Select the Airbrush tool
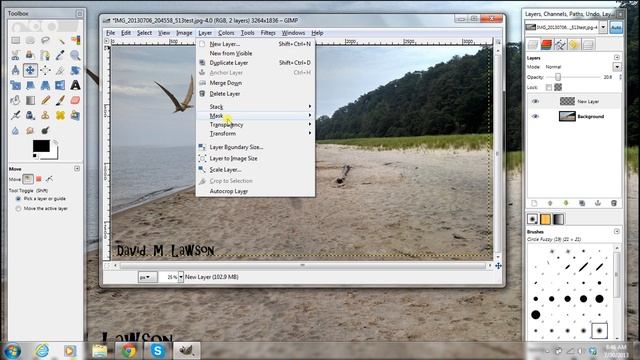640x360 pixels. tap(16, 116)
